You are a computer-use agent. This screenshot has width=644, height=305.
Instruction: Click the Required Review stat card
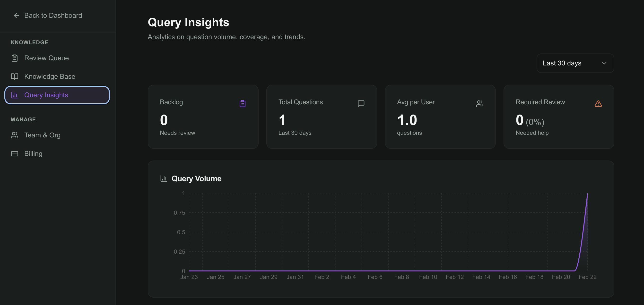click(x=558, y=117)
